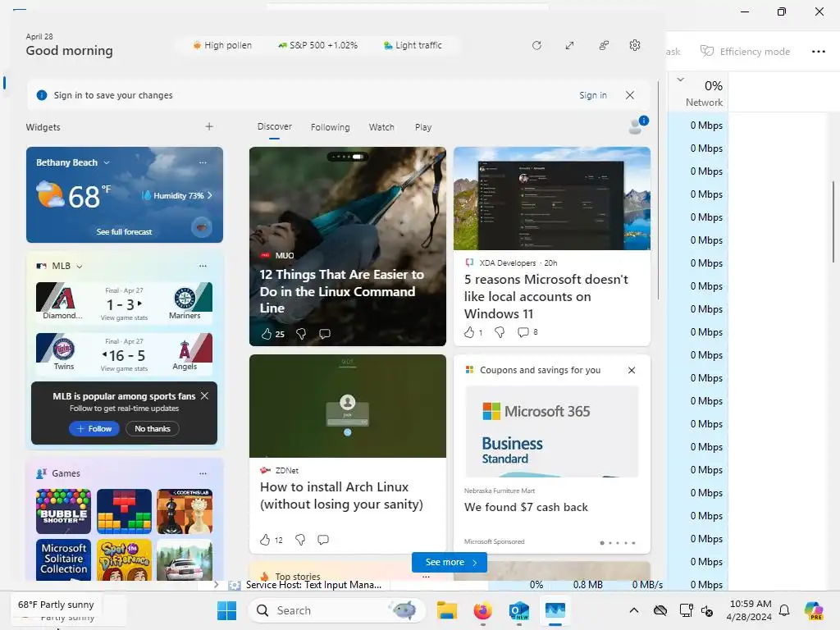840x630 pixels.
Task: Expand Service Host Text Input row
Action: pos(216,584)
